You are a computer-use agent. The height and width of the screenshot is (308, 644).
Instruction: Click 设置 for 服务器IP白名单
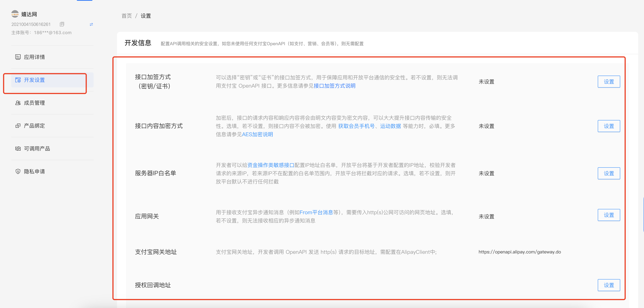609,173
